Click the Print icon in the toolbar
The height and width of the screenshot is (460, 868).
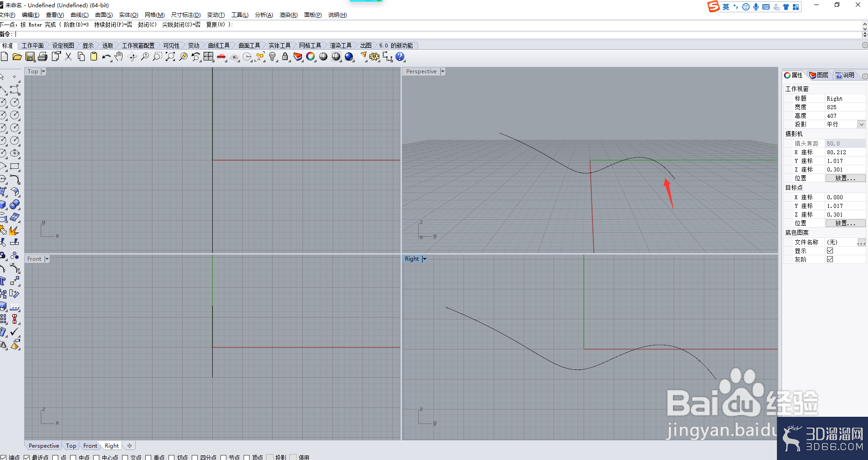coord(43,56)
